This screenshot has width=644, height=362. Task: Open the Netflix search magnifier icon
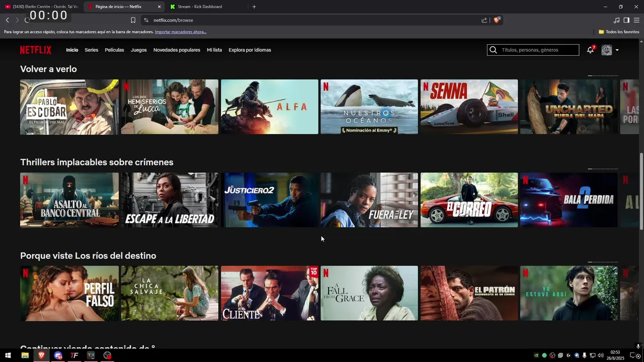pyautogui.click(x=493, y=50)
